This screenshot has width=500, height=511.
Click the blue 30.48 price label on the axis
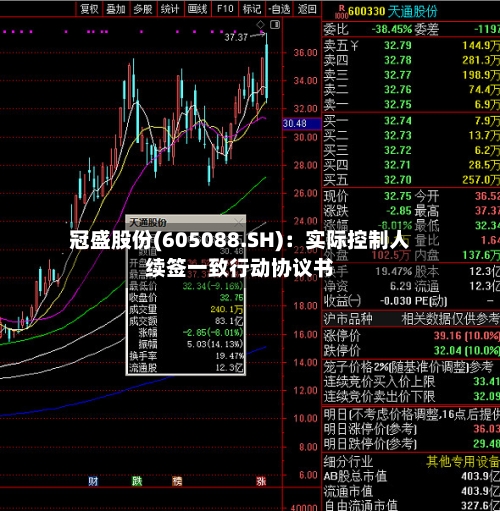[302, 124]
